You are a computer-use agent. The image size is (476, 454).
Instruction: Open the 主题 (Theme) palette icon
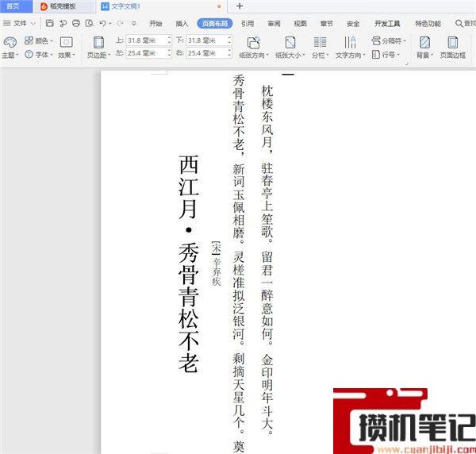click(10, 42)
